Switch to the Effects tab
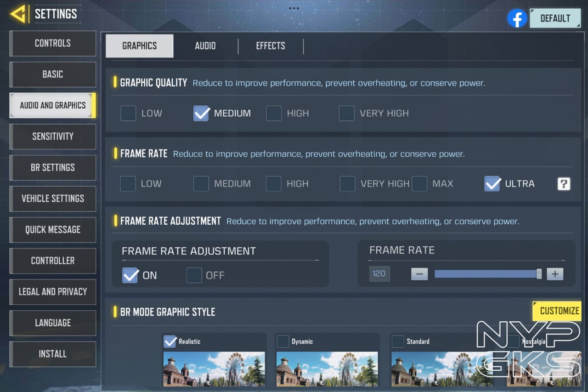Screen dimensions: 588x392 click(x=271, y=46)
